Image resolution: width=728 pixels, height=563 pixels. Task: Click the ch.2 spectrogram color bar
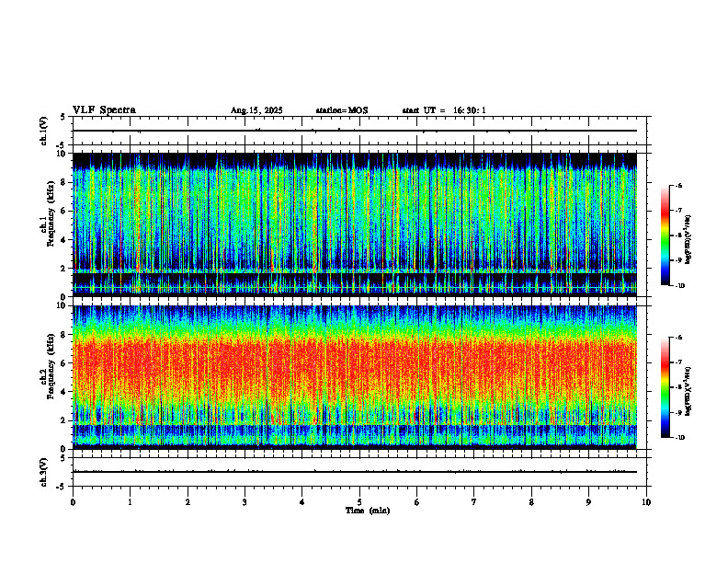click(x=665, y=387)
